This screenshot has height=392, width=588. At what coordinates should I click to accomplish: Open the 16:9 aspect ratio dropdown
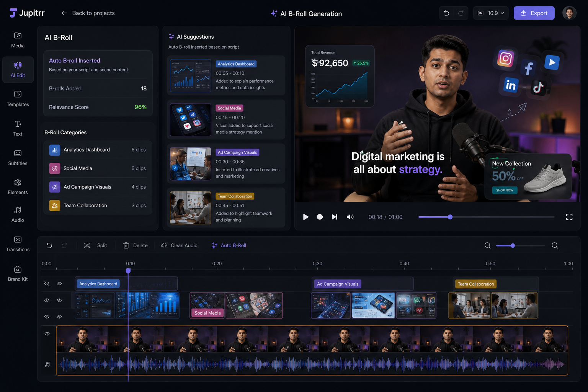click(491, 13)
